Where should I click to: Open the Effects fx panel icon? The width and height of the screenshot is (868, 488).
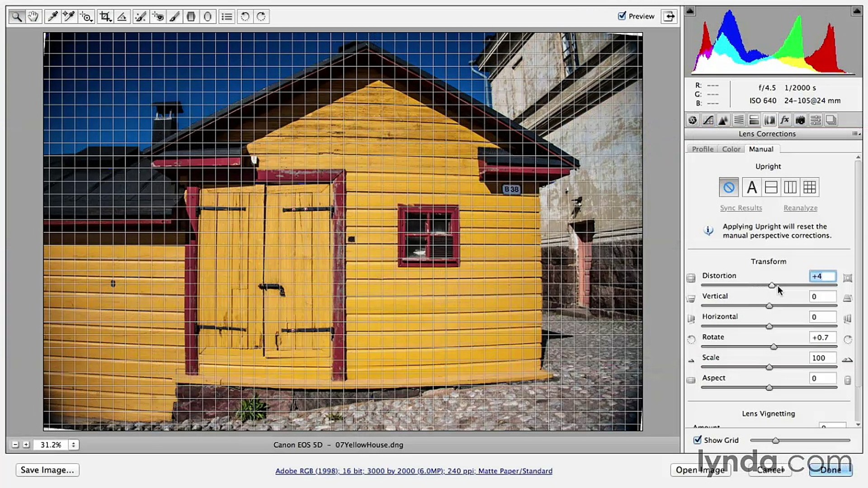785,120
